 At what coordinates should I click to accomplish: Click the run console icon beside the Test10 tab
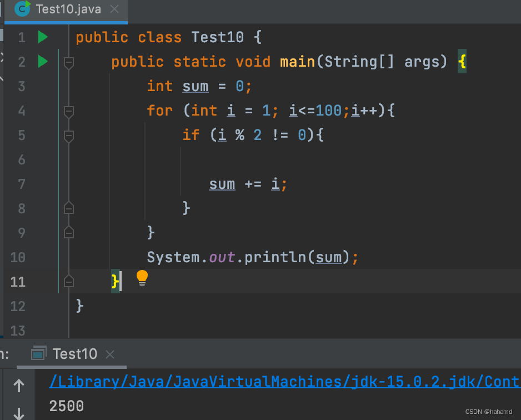tap(38, 353)
